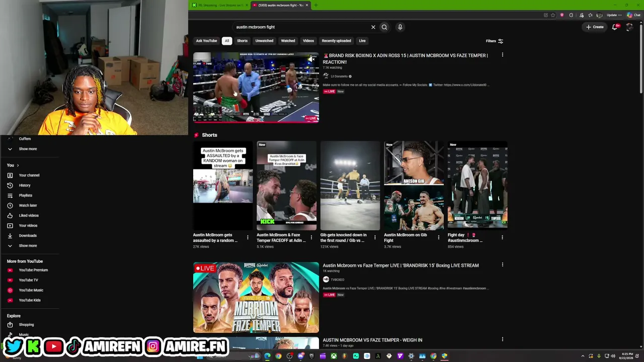
Task: Open Liked videos in the sidebar
Action: [29, 216]
